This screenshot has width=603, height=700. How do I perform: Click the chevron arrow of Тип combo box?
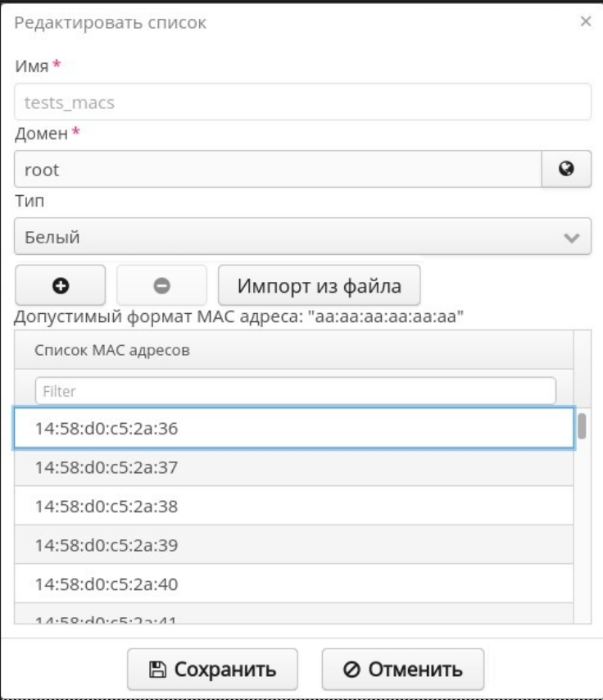tap(573, 239)
